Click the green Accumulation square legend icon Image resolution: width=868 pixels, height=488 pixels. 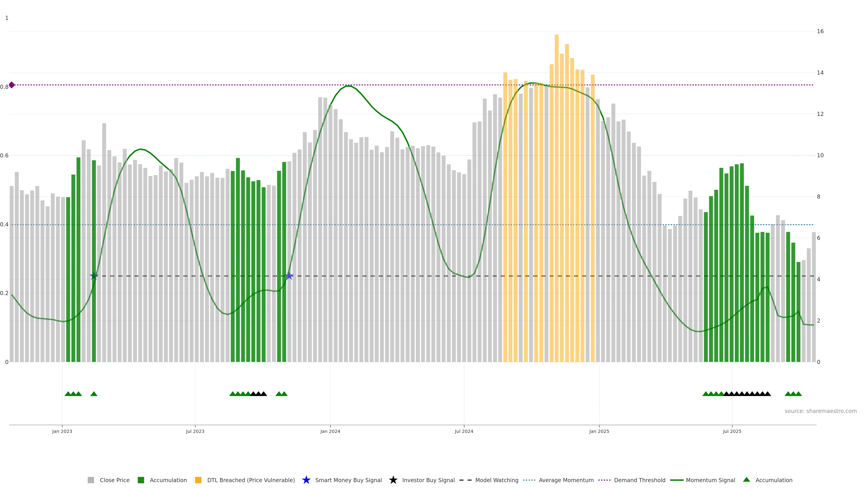point(141,480)
